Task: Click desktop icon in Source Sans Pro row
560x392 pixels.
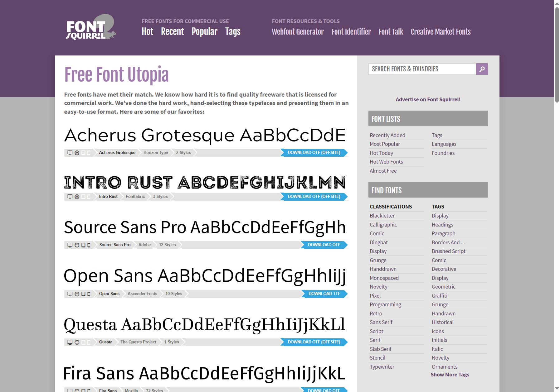Action: (70, 245)
